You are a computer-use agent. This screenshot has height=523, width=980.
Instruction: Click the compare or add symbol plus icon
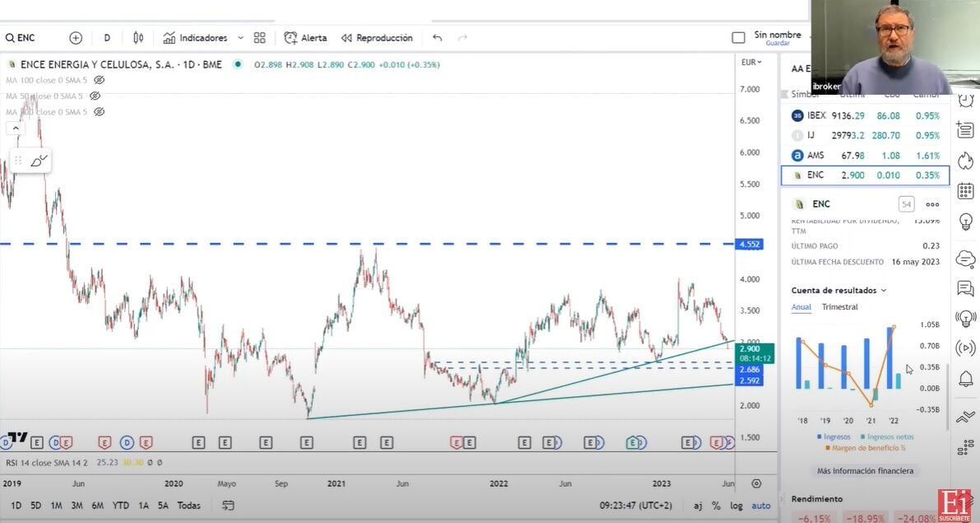pos(76,38)
